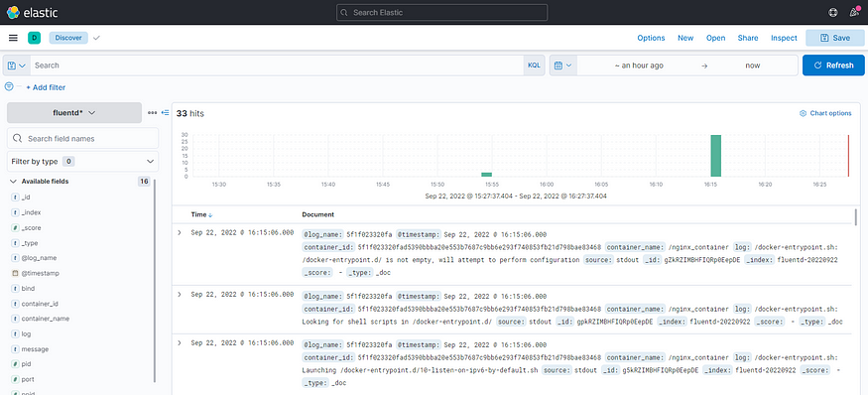
Task: Save the current search
Action: tap(835, 38)
